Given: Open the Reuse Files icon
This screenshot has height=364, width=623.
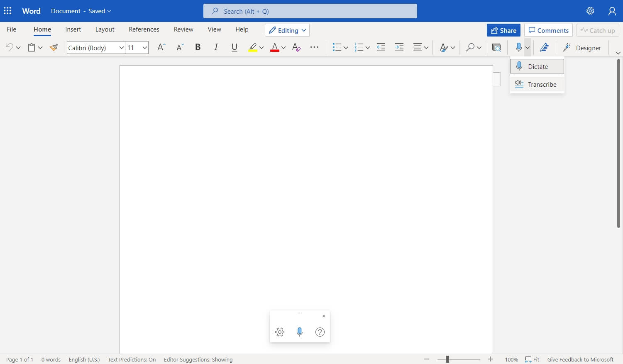Looking at the screenshot, I should (496, 47).
